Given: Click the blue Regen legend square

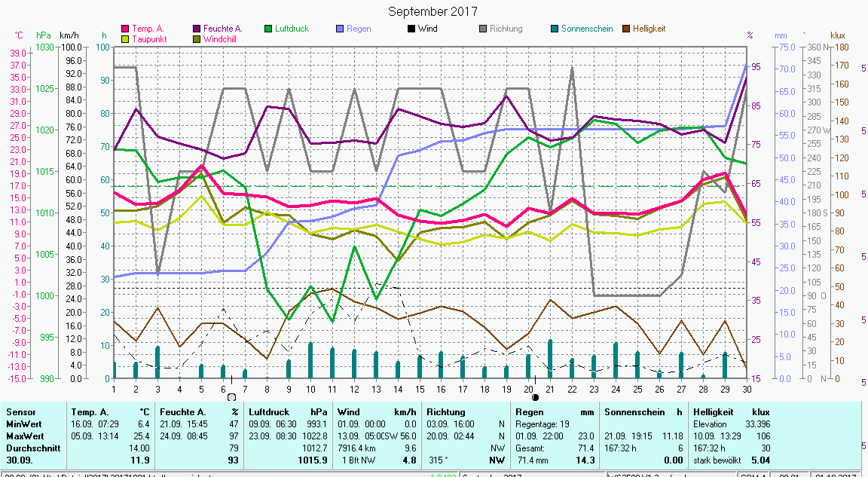Looking at the screenshot, I should (341, 29).
